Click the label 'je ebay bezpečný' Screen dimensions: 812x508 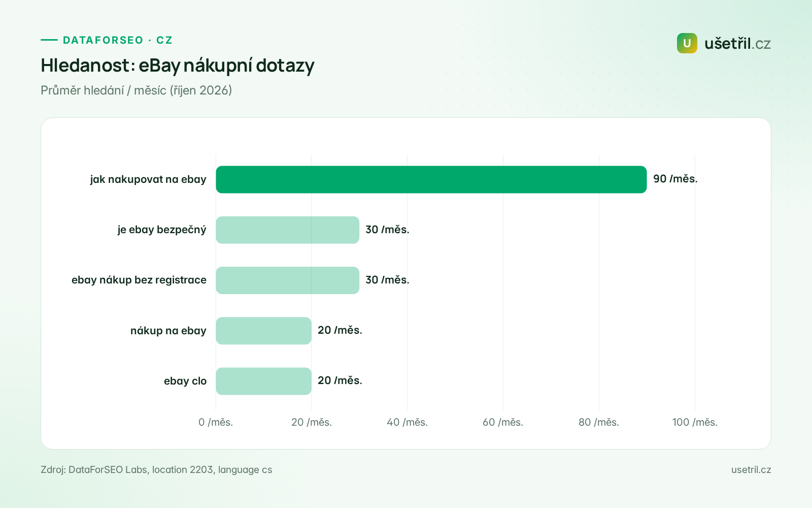162,230
